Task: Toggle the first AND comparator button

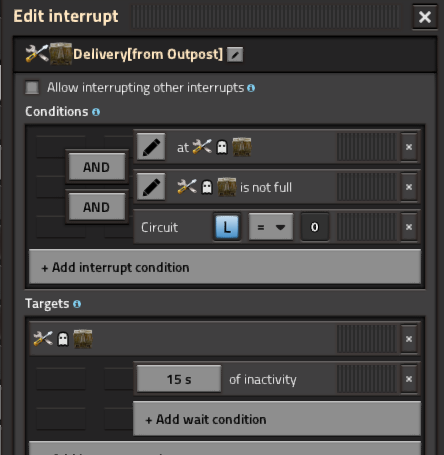Action: (97, 167)
